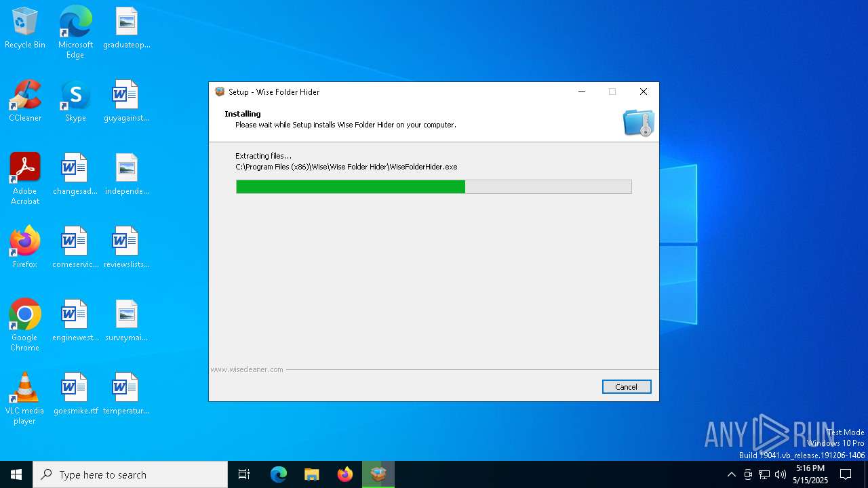The height and width of the screenshot is (488, 868).
Task: Open the Windows Start menu
Action: [16, 474]
